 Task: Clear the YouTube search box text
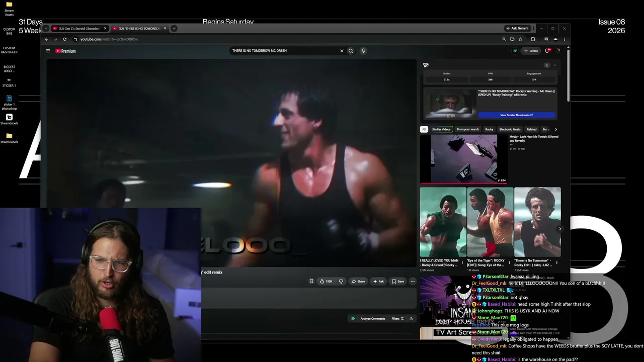pyautogui.click(x=342, y=51)
